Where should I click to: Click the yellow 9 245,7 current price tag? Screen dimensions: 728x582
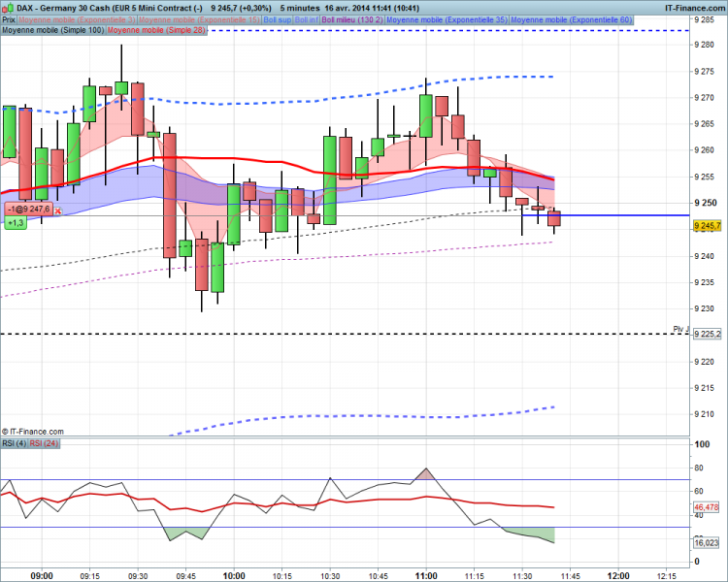(x=707, y=226)
